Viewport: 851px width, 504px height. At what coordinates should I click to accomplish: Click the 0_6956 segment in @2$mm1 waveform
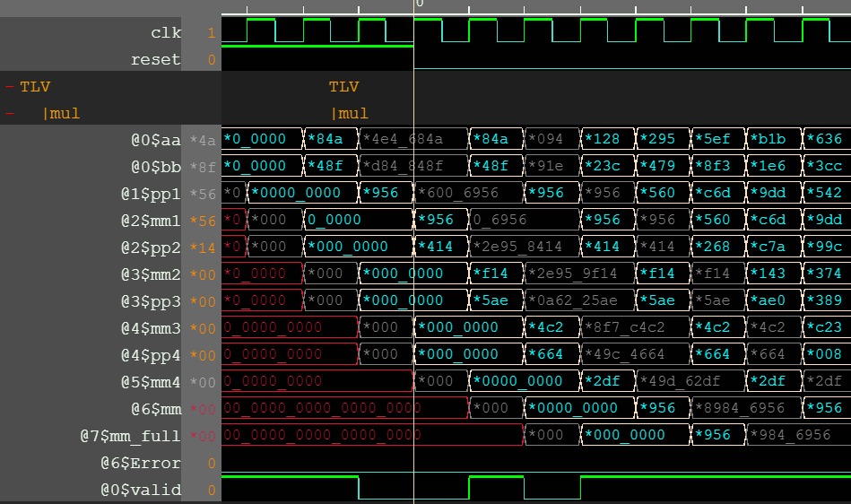(524, 219)
